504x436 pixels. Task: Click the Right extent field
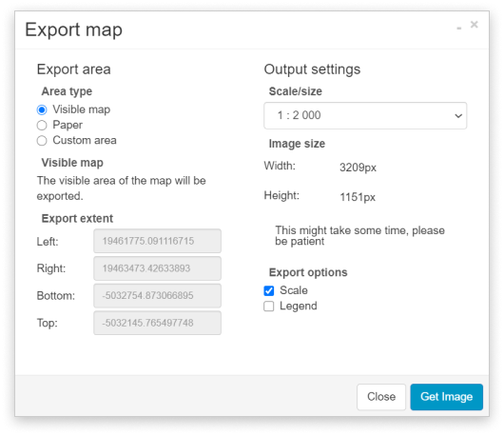pyautogui.click(x=157, y=268)
